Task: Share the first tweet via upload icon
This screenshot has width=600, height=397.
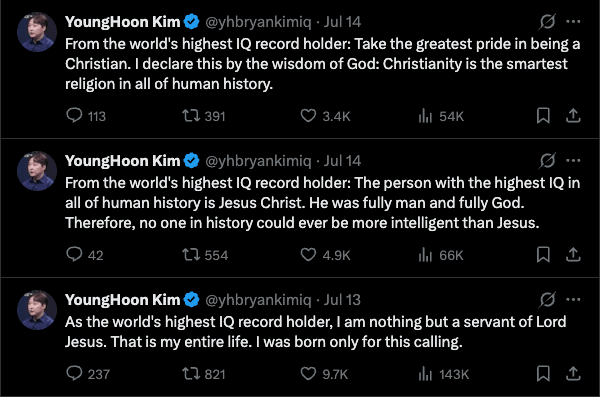Action: [573, 115]
